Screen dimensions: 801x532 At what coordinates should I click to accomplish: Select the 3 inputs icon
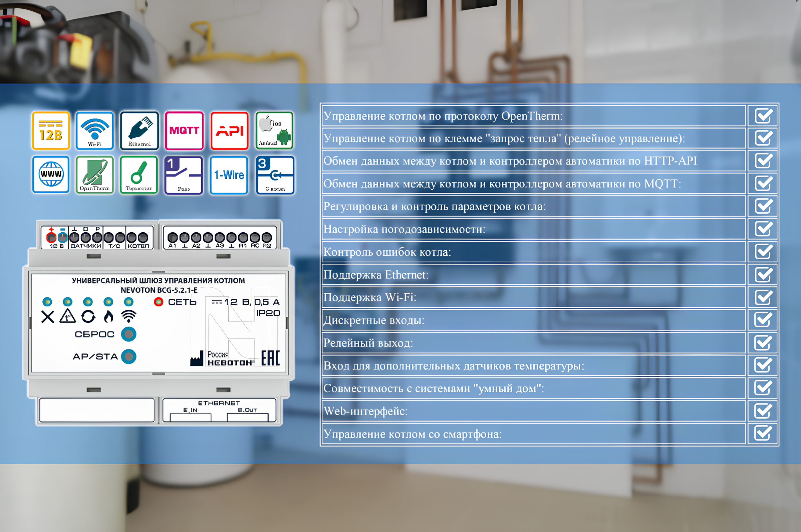tap(275, 175)
